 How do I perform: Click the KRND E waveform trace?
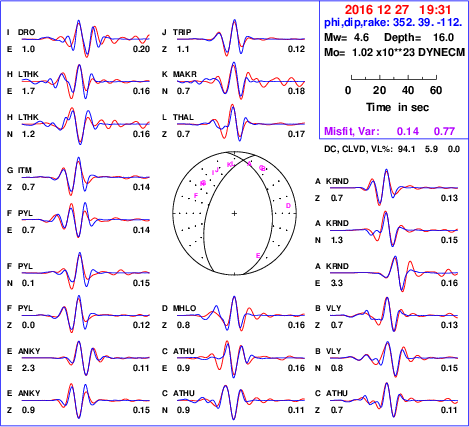[x=394, y=273]
